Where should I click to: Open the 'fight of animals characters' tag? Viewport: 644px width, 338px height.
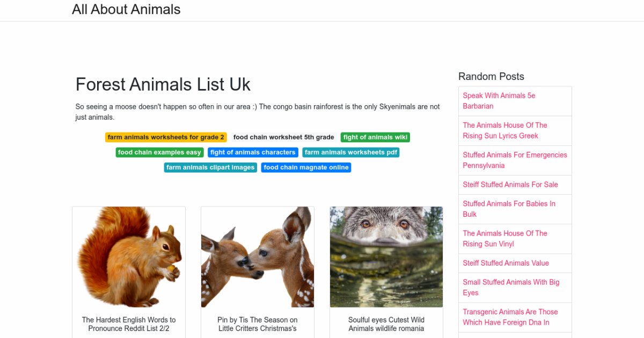tap(253, 152)
